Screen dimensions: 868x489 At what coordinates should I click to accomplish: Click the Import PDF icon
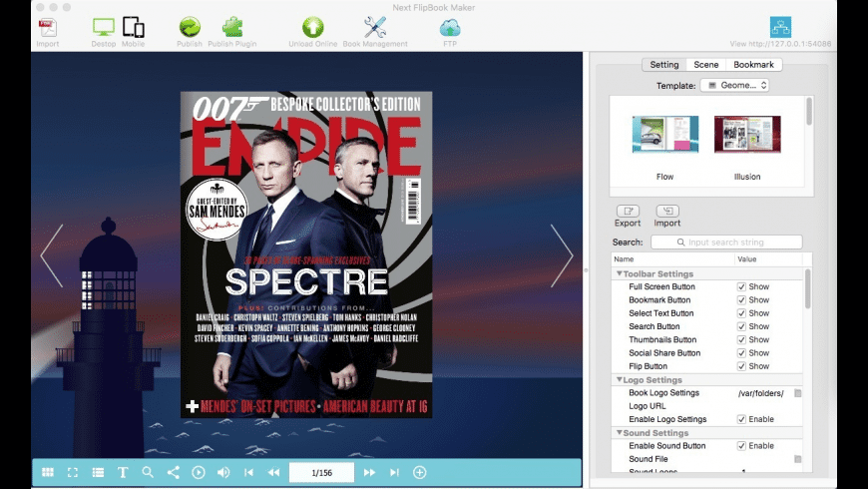click(48, 28)
